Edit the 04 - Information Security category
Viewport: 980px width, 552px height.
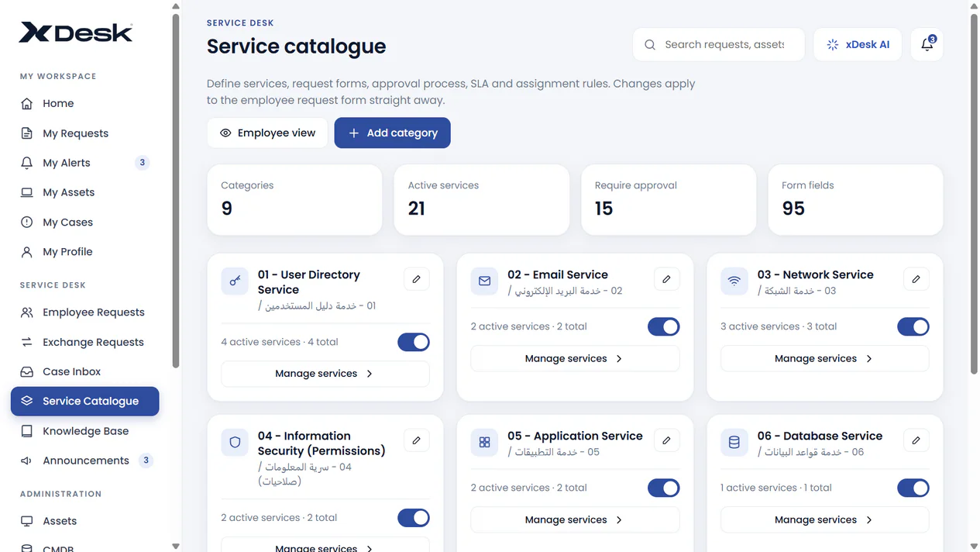point(417,440)
